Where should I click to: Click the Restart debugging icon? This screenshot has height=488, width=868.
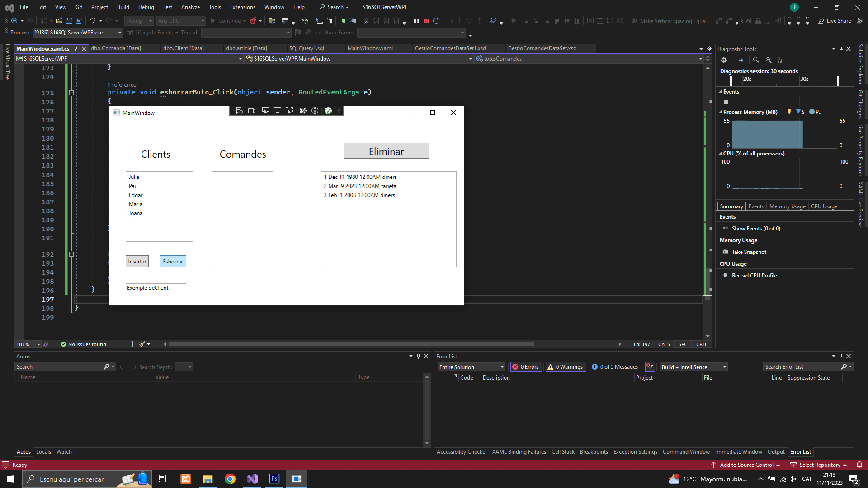(436, 21)
